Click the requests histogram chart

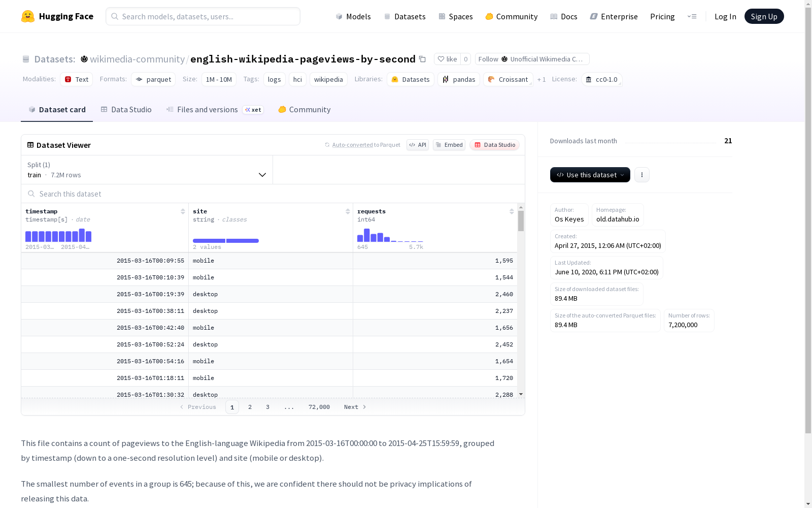(390, 235)
